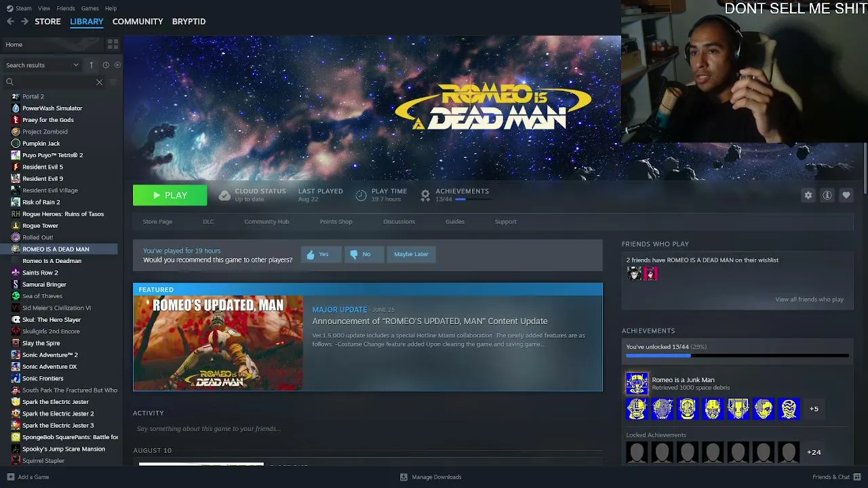This screenshot has height=488, width=868.
Task: Click the Sea of Thieves icon
Action: coord(16,296)
